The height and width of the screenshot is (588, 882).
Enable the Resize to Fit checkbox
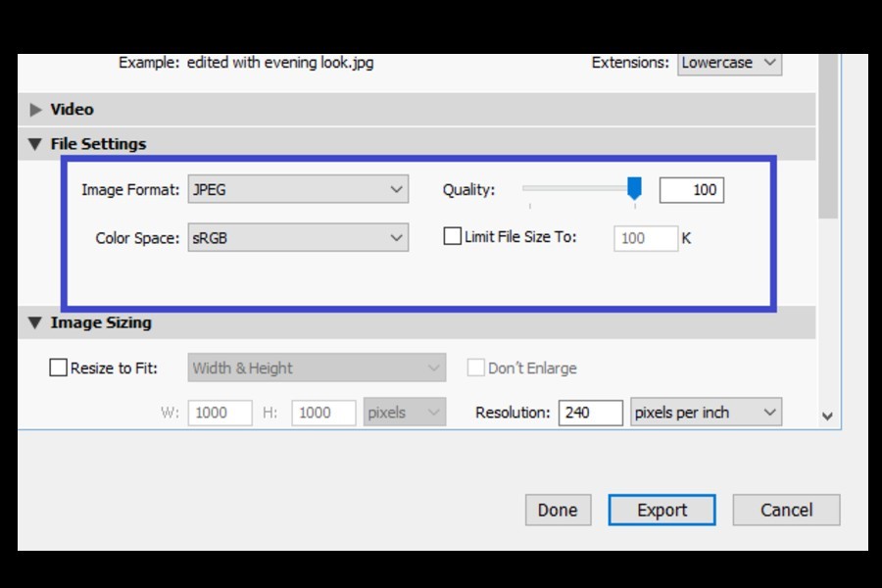[x=59, y=368]
